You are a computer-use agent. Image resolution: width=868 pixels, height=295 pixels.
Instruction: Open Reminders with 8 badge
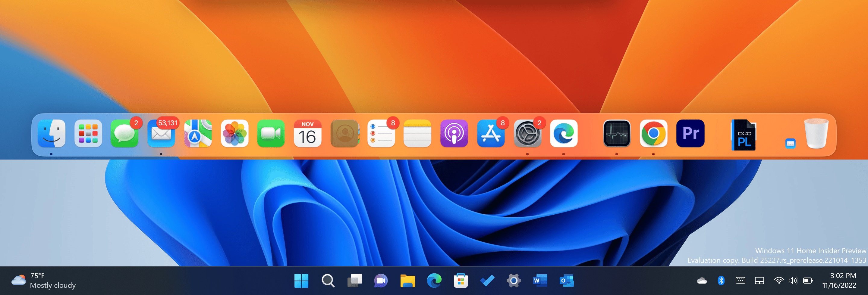click(381, 134)
